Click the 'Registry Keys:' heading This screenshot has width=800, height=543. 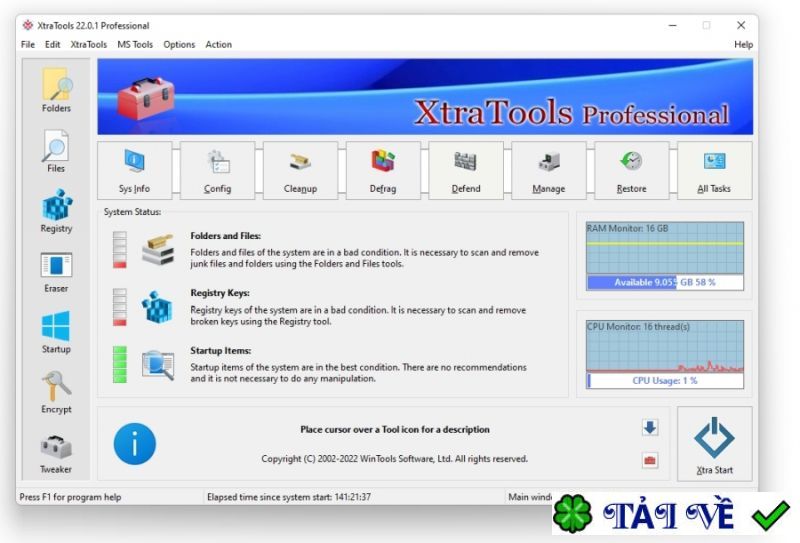click(x=220, y=293)
